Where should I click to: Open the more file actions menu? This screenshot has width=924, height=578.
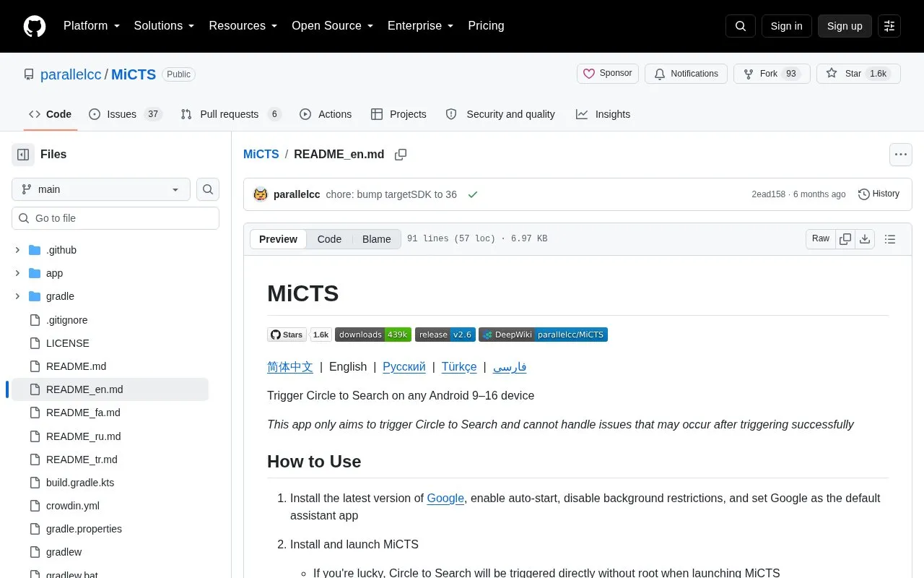[x=900, y=155]
